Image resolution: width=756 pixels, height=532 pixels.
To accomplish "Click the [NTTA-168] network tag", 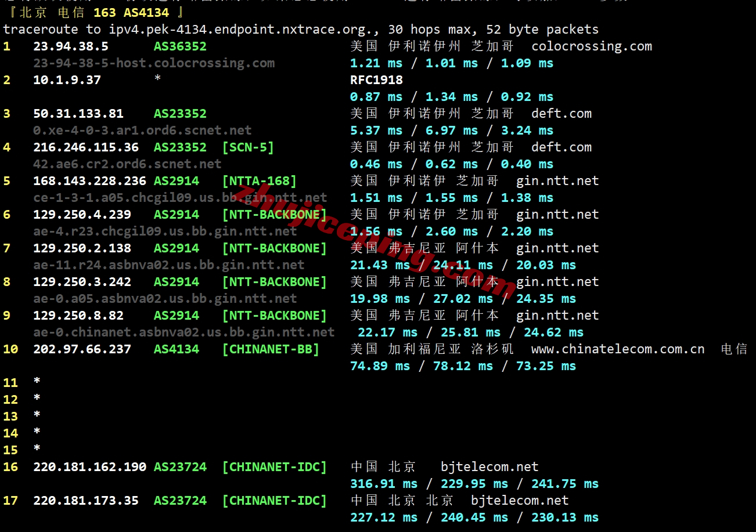I will 259,181.
